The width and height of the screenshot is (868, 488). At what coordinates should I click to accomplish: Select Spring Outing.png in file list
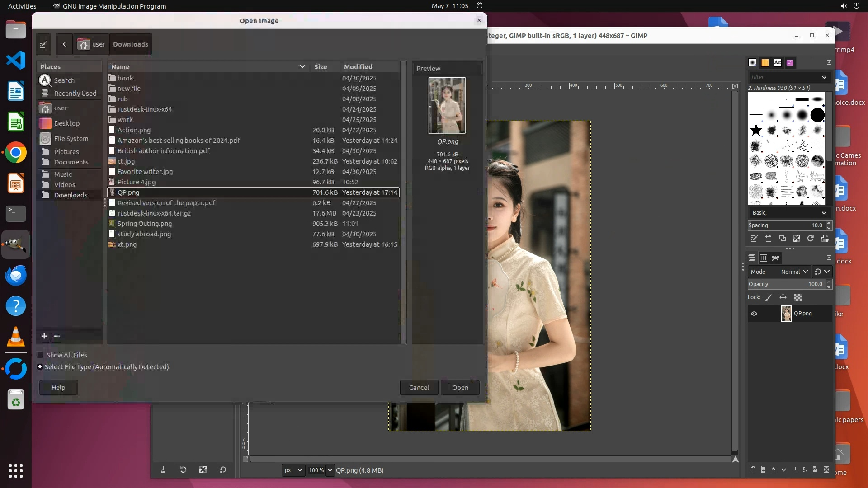click(145, 224)
